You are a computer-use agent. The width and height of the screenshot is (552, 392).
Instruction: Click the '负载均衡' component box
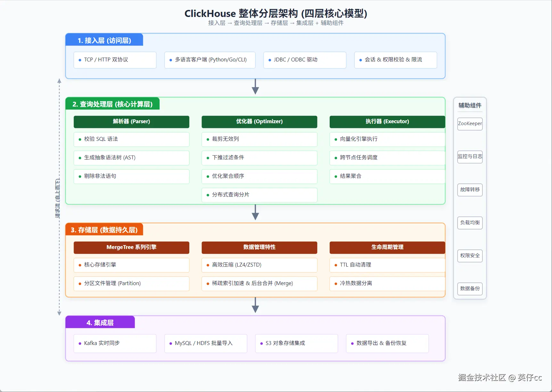470,223
